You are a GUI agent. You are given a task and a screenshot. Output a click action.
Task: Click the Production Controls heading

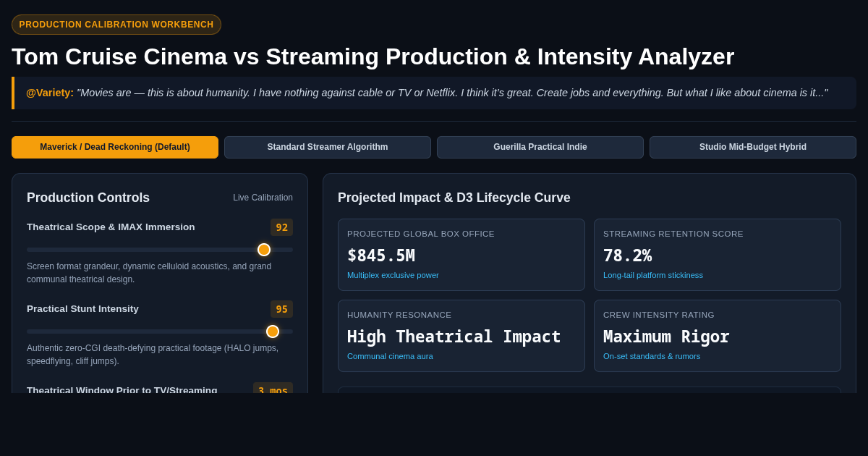click(x=88, y=198)
